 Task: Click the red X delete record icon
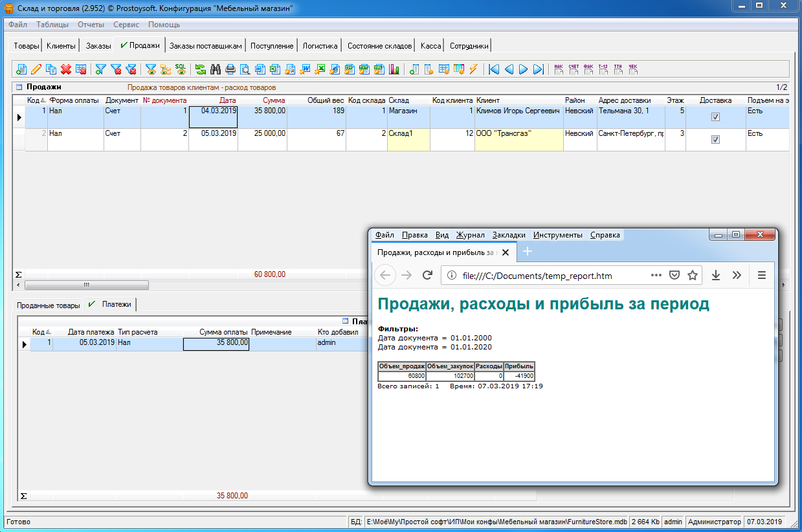click(66, 69)
